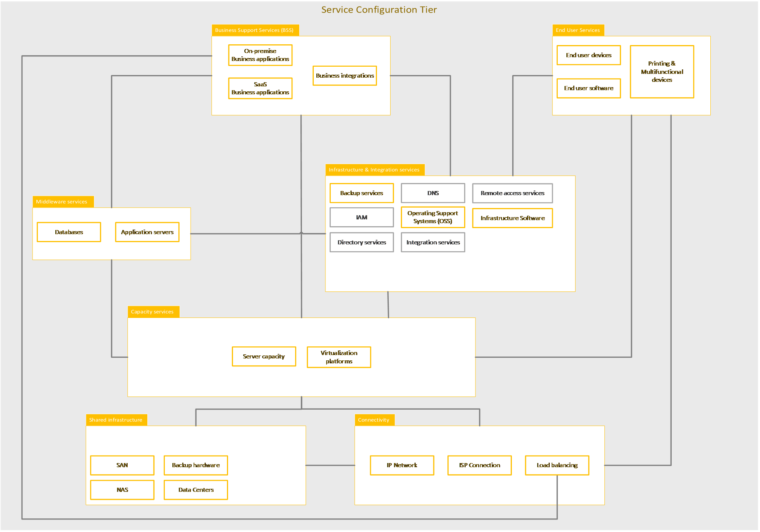Image resolution: width=760 pixels, height=532 pixels.
Task: Select the Service Configuration Tier title
Action: click(379, 9)
